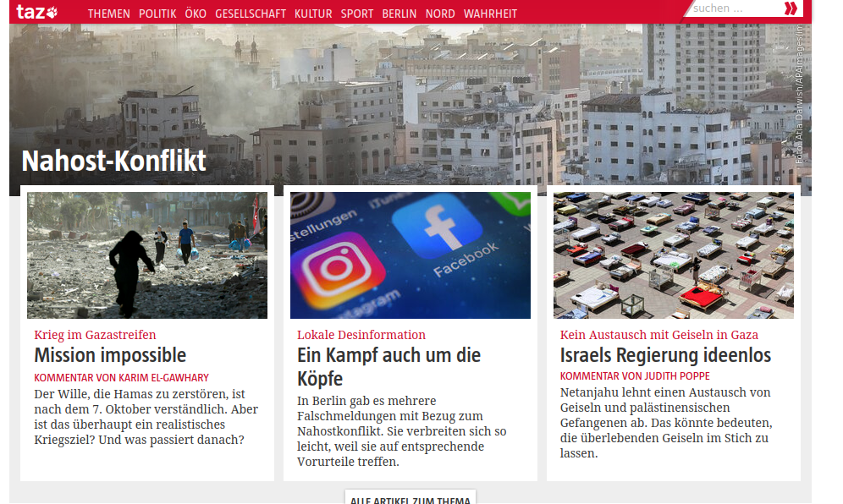Viewport: 843px width, 504px height.
Task: Open the POLITIK section
Action: pos(157,14)
